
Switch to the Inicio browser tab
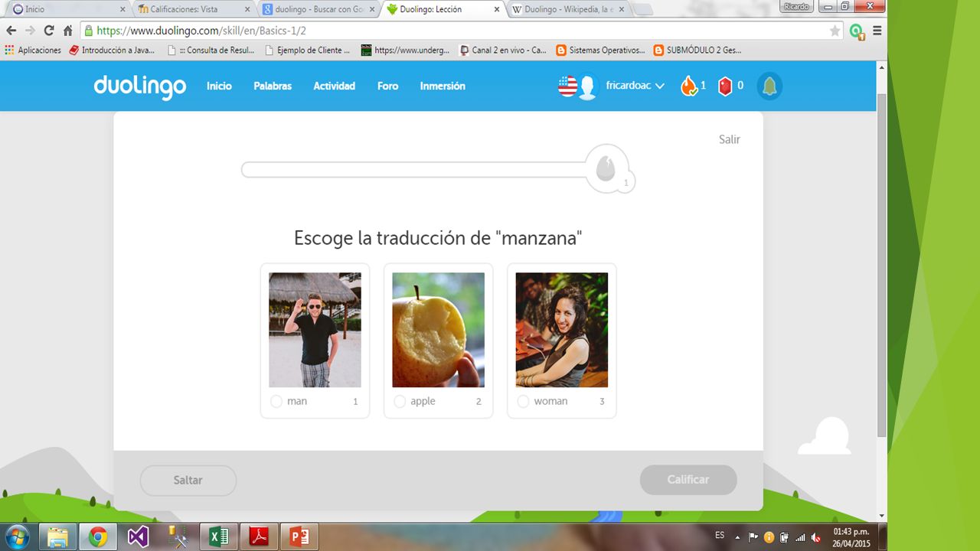pos(67,9)
